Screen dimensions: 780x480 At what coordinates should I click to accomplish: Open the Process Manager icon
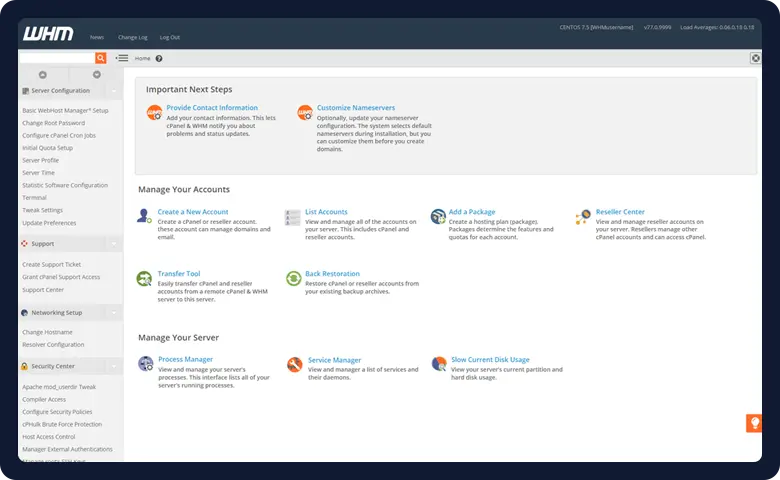point(146,364)
